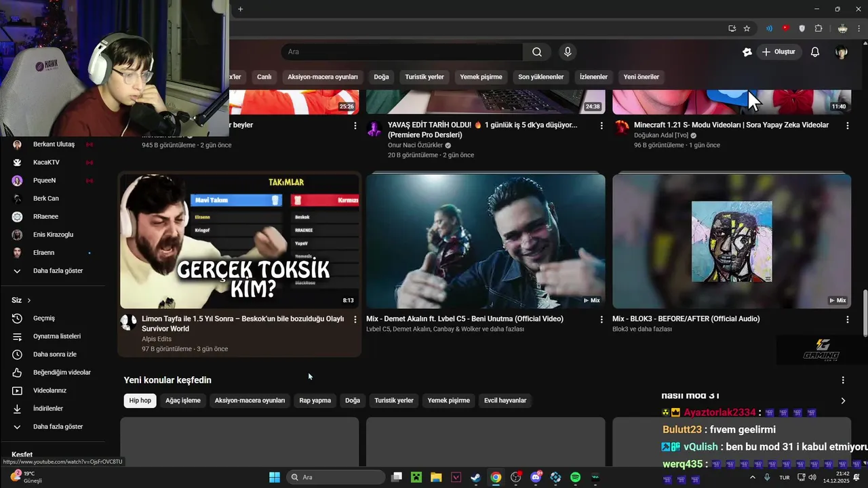Image resolution: width=868 pixels, height=488 pixels.
Task: Click the YouTube Ara search field
Action: tap(402, 52)
